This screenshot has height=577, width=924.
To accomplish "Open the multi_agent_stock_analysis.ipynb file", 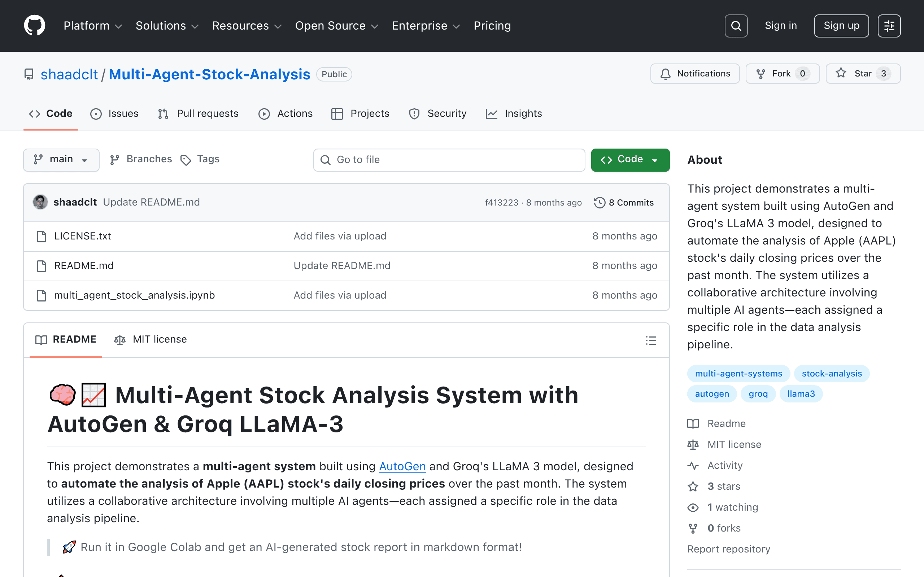I will point(134,295).
